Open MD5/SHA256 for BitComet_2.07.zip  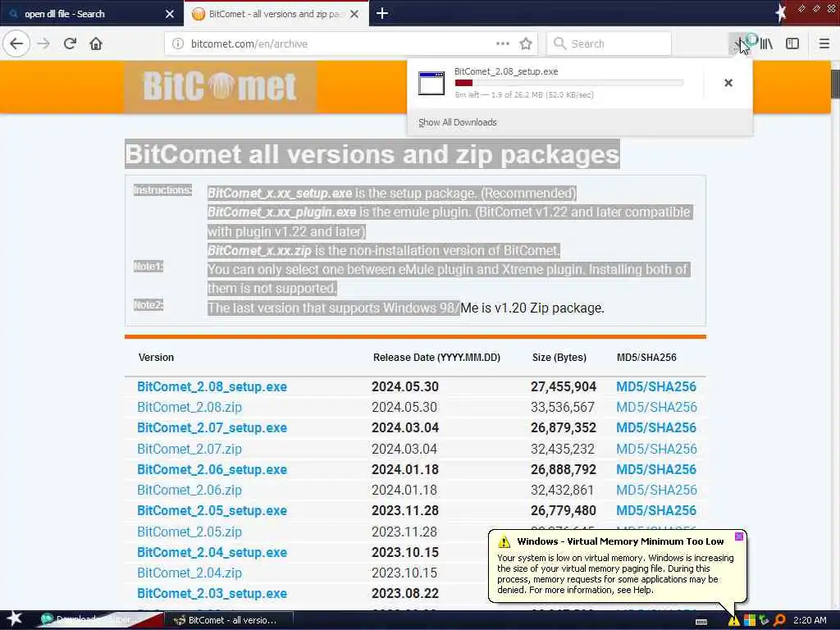pyautogui.click(x=656, y=449)
